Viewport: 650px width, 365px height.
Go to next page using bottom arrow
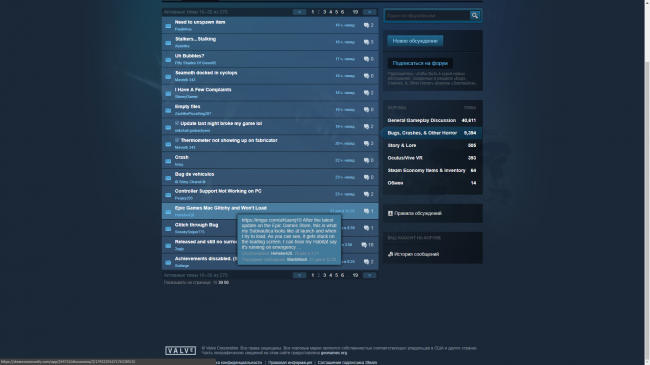(x=369, y=275)
